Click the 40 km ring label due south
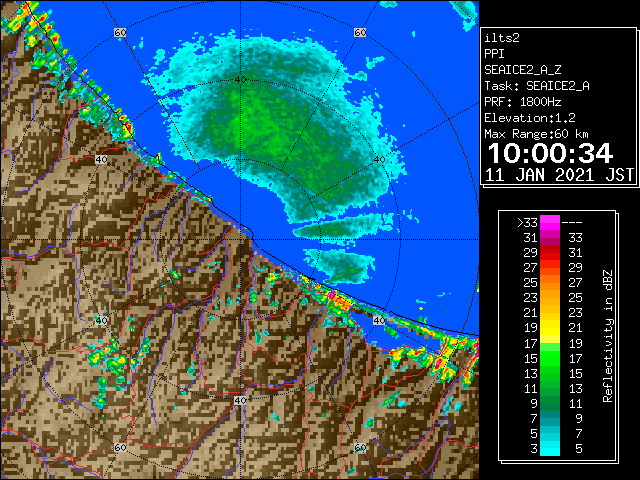The height and width of the screenshot is (480, 640). click(240, 400)
